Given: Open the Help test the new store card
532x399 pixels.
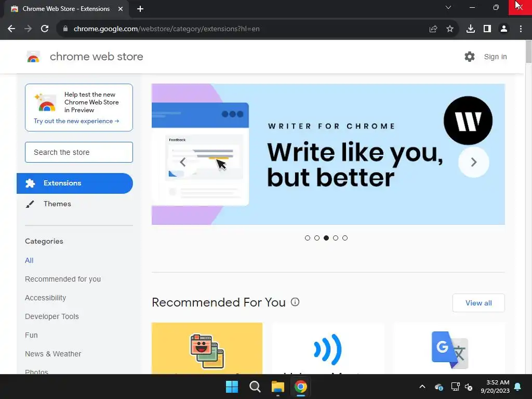Looking at the screenshot, I should tap(79, 108).
